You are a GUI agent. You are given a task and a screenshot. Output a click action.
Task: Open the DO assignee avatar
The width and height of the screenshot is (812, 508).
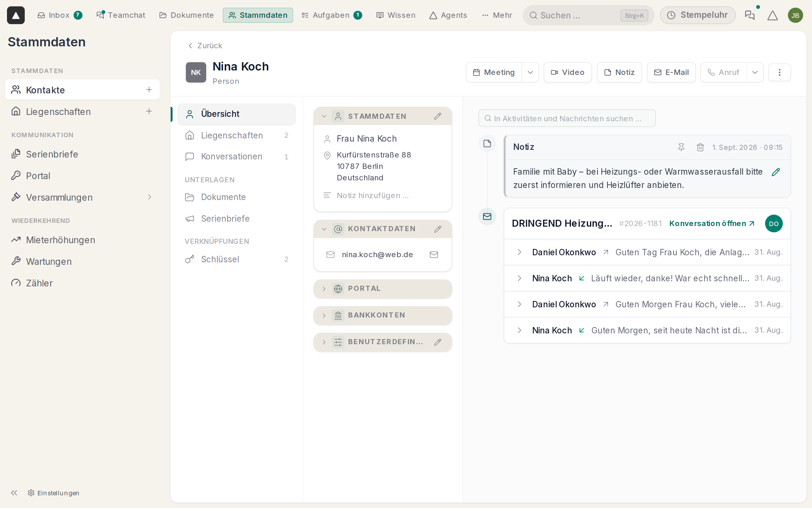(774, 224)
